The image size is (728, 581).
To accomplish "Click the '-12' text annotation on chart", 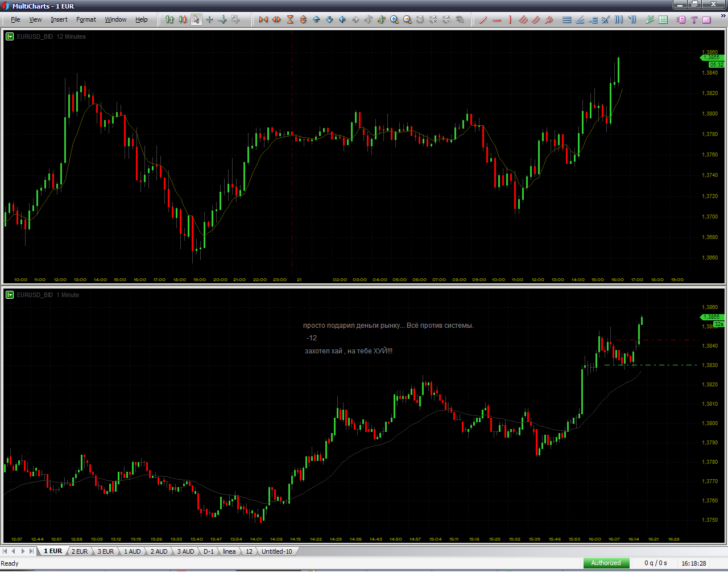I will click(x=312, y=338).
